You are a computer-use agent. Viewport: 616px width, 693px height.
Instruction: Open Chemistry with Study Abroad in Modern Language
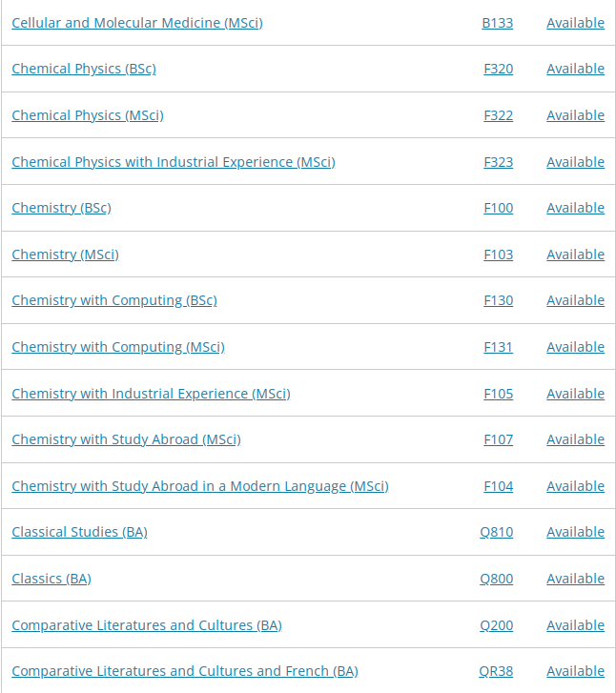pos(200,486)
